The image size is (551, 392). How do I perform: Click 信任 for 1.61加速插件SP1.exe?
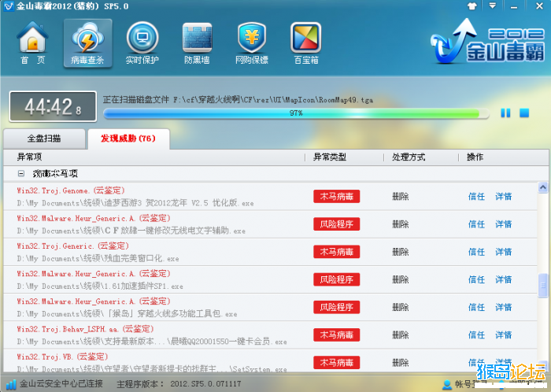[x=476, y=279]
